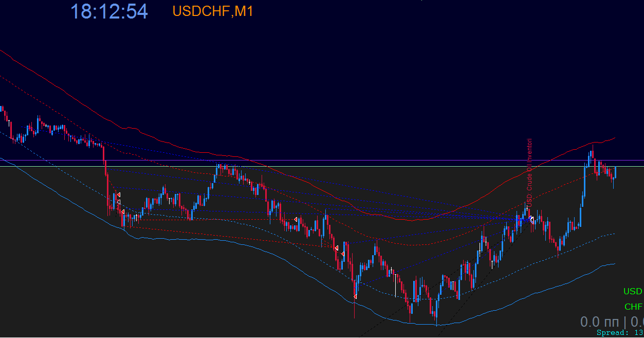Select the USD: Crude Oil Inventories event label

(530, 172)
